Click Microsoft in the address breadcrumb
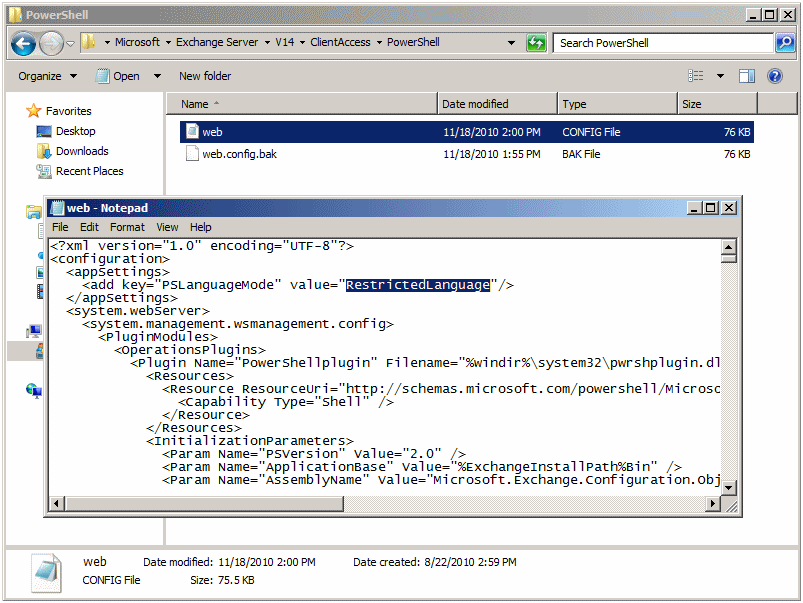This screenshot has height=603, width=803. click(x=137, y=42)
